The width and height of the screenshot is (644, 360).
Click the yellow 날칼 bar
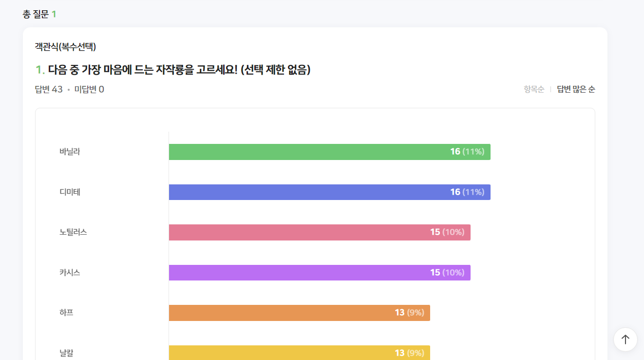(x=300, y=353)
